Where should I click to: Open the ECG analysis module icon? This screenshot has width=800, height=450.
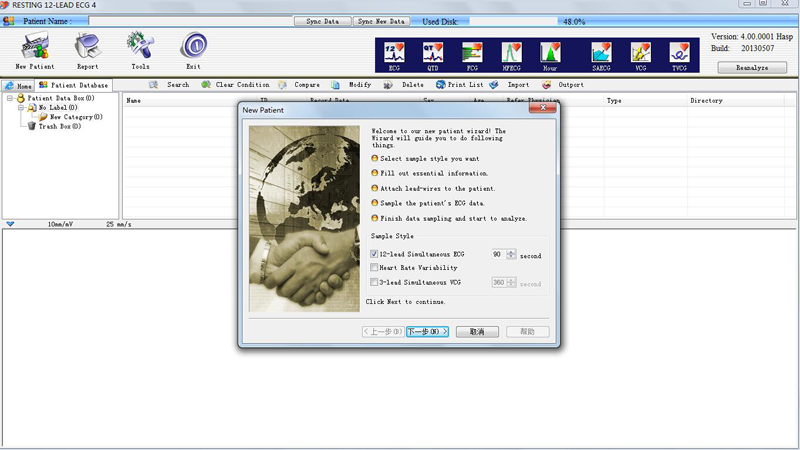coord(393,53)
